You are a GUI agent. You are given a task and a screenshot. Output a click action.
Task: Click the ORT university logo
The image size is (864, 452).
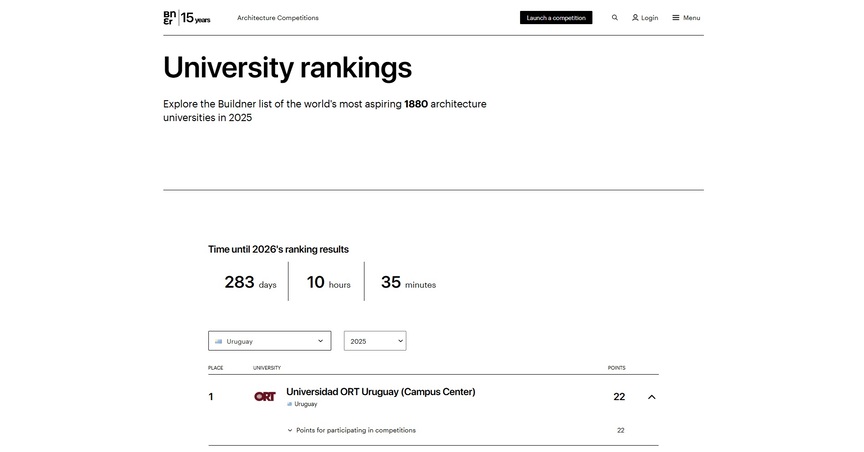tap(264, 396)
